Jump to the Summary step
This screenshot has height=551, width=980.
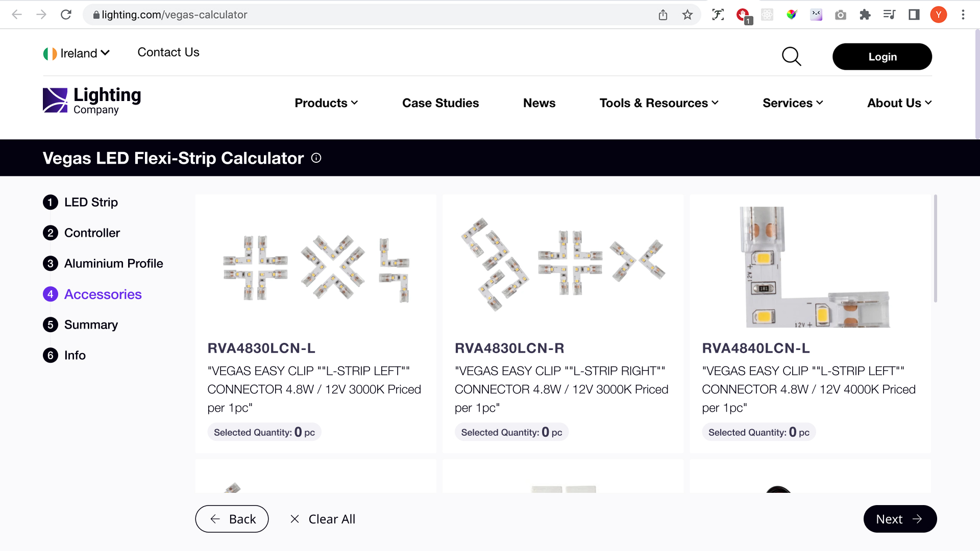(91, 325)
